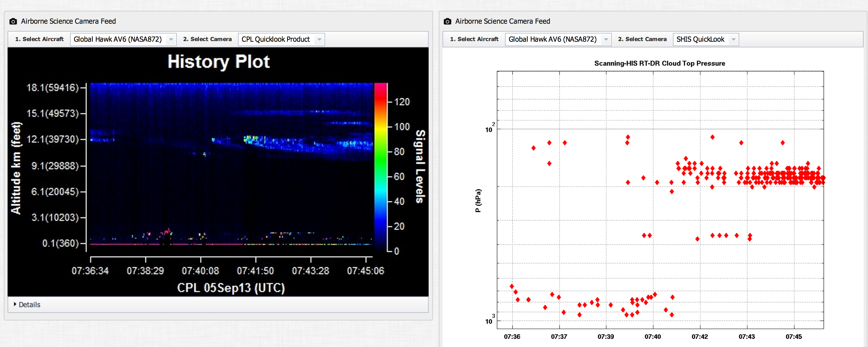
Task: Click the 07:42 tick on SHIS plot
Action: [x=700, y=337]
